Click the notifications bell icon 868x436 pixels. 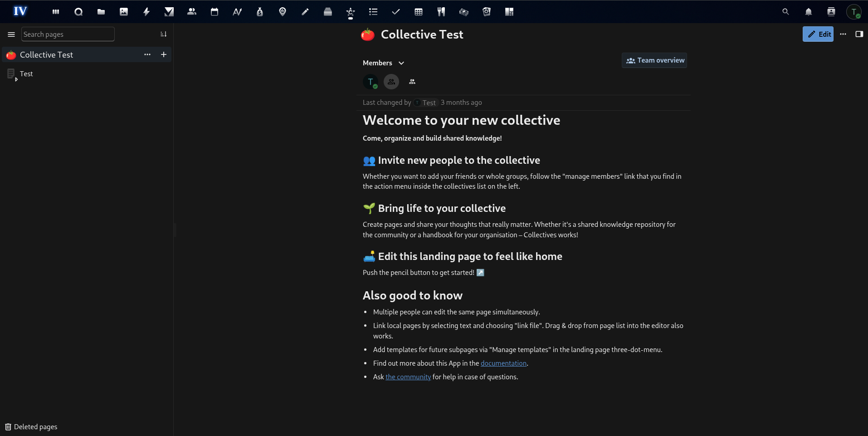click(x=809, y=11)
